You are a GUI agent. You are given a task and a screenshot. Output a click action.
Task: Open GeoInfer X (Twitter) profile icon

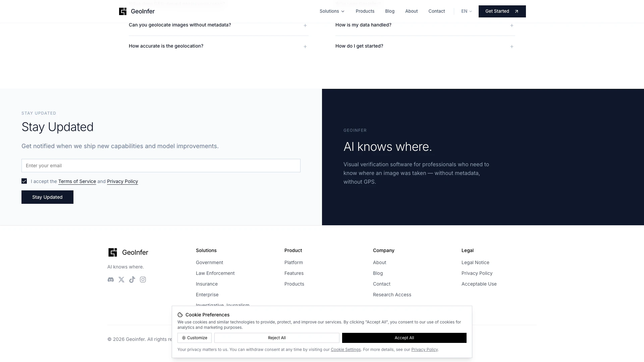coord(121,280)
